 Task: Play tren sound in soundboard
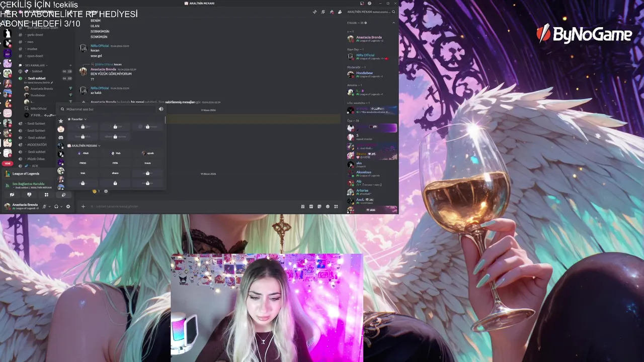pos(83,173)
